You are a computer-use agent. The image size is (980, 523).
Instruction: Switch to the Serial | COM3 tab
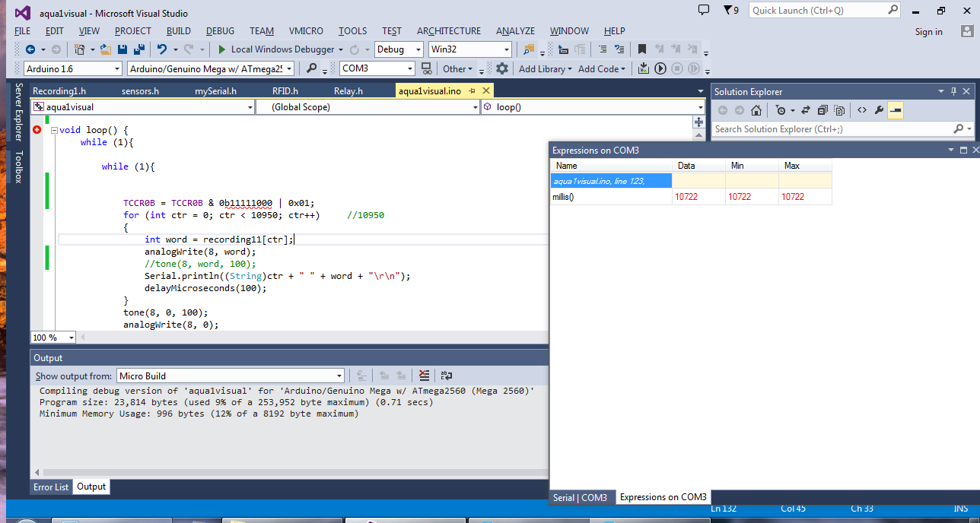click(580, 497)
